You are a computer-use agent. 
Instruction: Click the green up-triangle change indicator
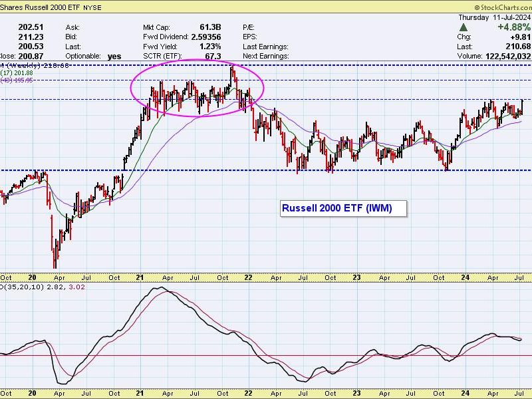tap(463, 27)
